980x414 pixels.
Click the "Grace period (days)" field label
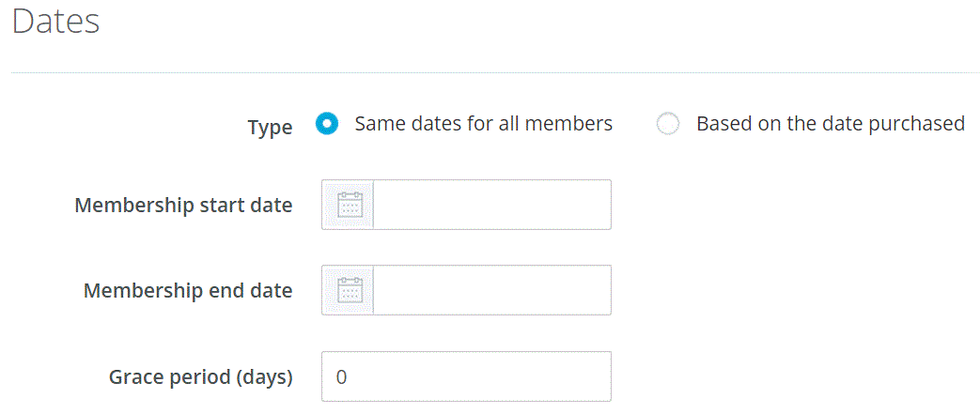coord(200,376)
